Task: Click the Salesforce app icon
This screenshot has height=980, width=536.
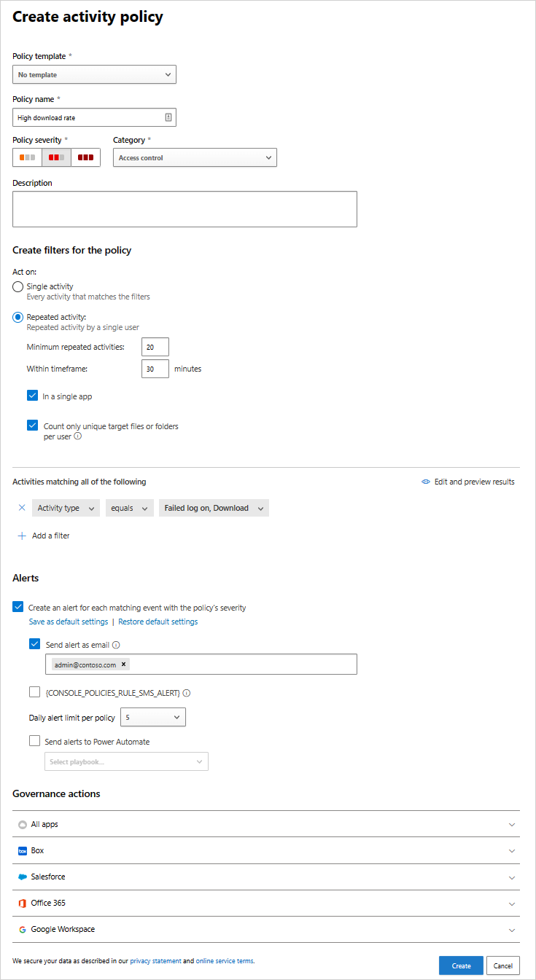Action: [x=23, y=876]
